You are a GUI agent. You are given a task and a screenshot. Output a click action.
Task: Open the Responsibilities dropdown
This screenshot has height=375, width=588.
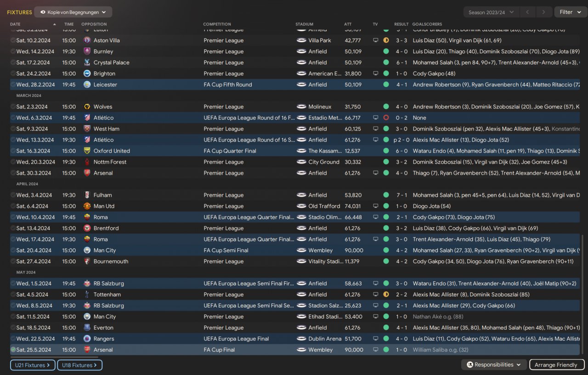pos(494,365)
